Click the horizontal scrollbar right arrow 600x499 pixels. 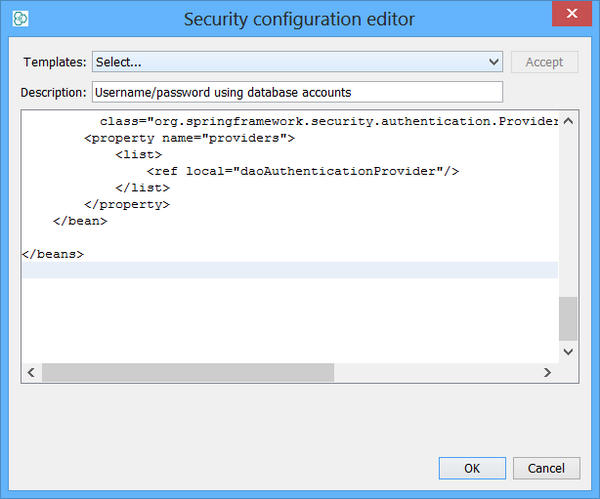pyautogui.click(x=547, y=372)
